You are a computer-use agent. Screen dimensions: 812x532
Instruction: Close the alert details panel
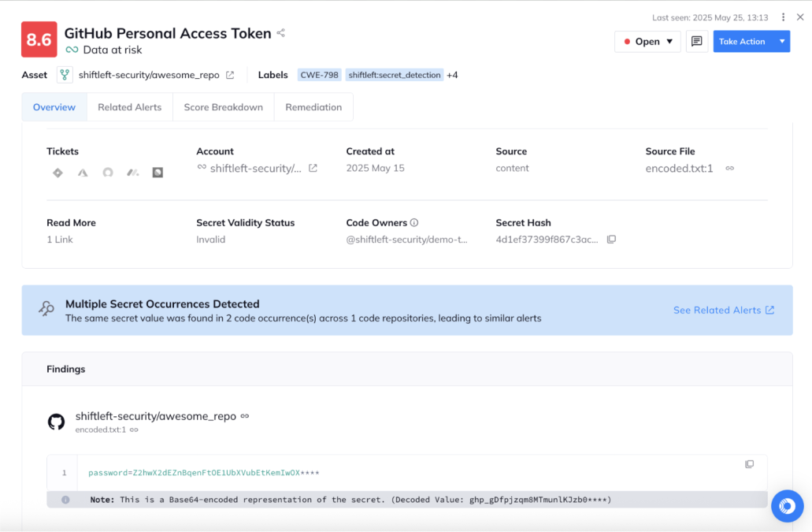point(800,17)
